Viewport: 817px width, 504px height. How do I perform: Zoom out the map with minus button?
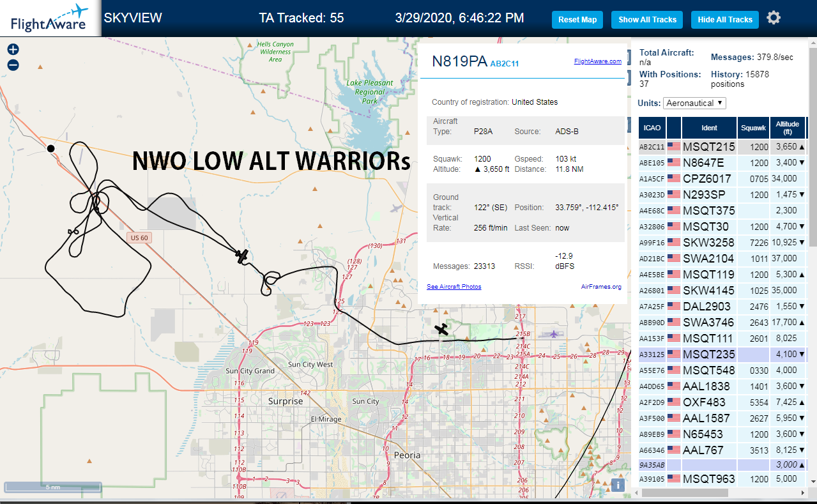click(13, 65)
